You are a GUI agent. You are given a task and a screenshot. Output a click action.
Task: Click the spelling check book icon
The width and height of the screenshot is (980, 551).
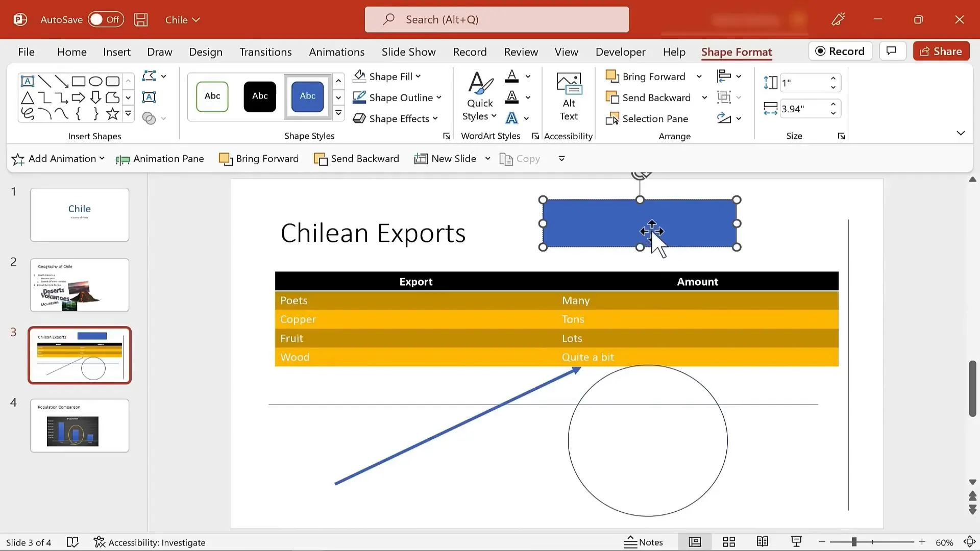(x=72, y=542)
